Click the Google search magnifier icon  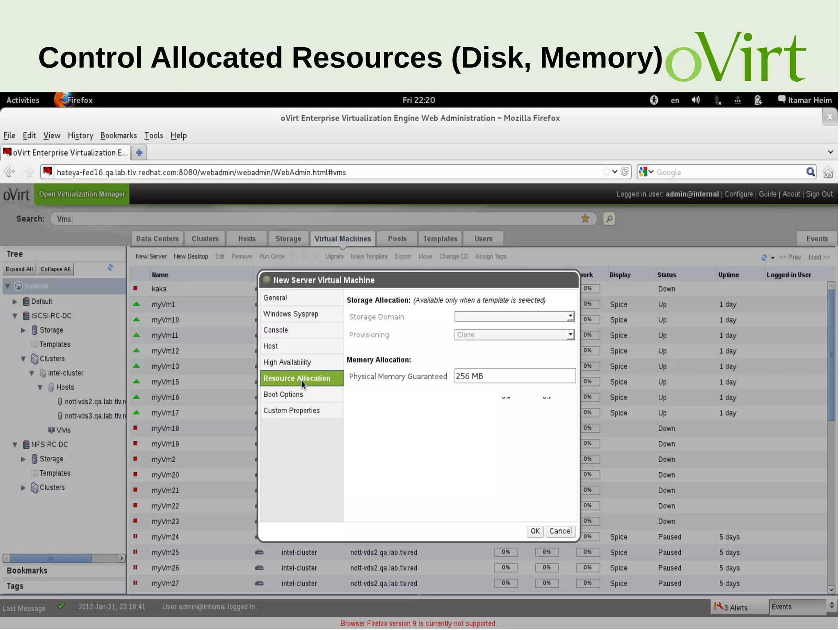[x=810, y=172]
